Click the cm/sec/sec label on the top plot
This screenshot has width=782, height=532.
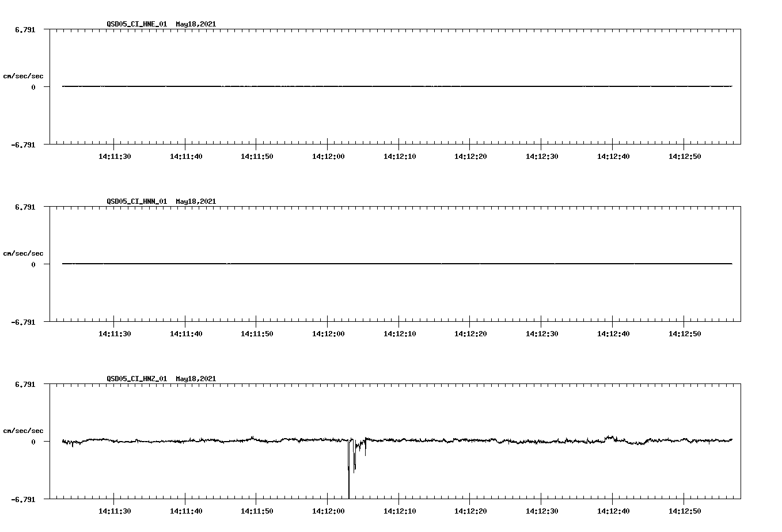pos(24,75)
